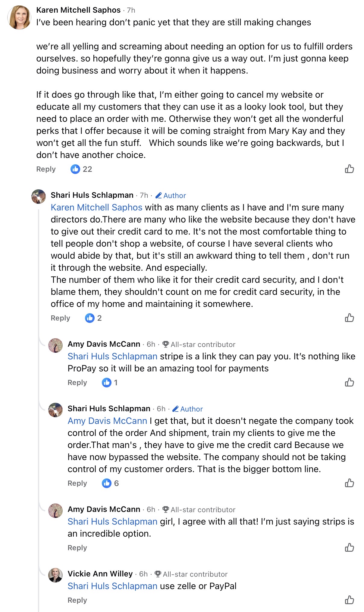
Task: Like Shari's reply about company controlling orders
Action: pos(349,483)
